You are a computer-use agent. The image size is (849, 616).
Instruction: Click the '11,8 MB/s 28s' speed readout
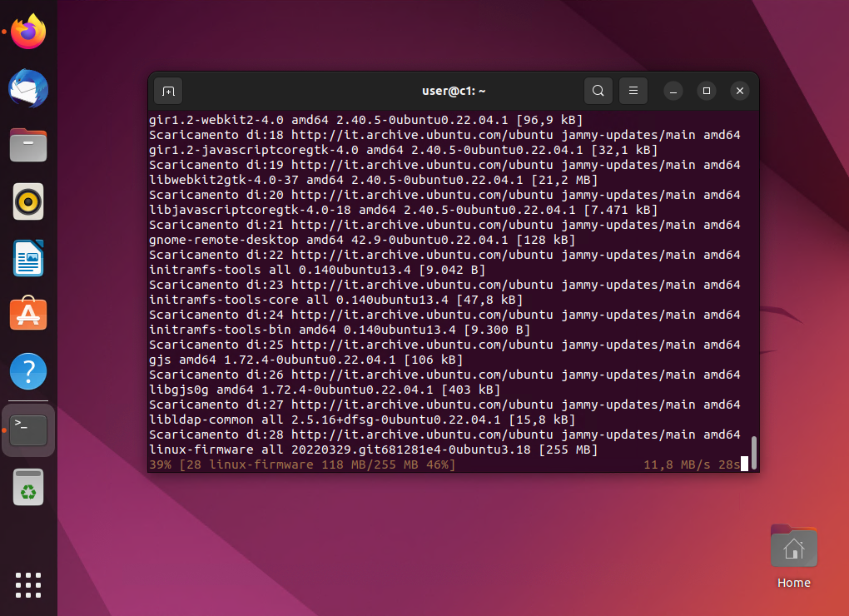(x=692, y=464)
